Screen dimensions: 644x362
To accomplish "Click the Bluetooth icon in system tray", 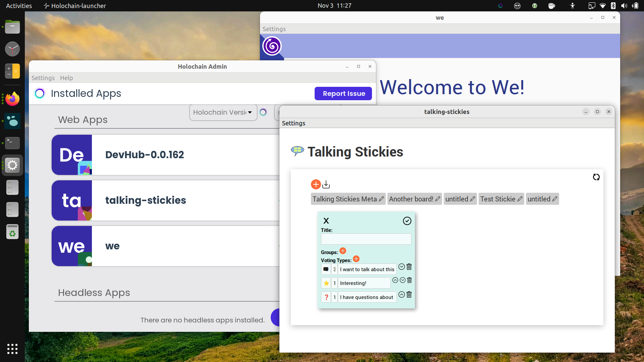I will click(613, 6).
